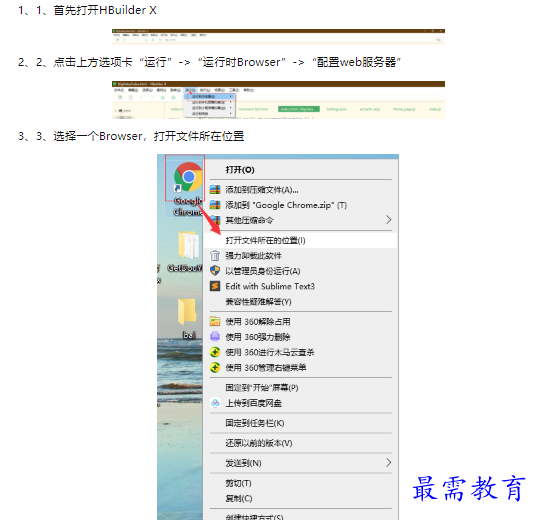Viewport: 534px width, 520px height.
Task: Click the 使用 360强力删除 icon
Action: tap(215, 336)
